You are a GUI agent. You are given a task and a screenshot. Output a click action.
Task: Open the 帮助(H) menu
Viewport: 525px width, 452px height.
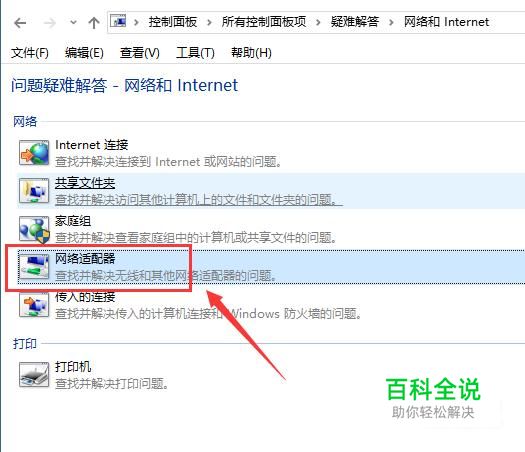point(251,53)
